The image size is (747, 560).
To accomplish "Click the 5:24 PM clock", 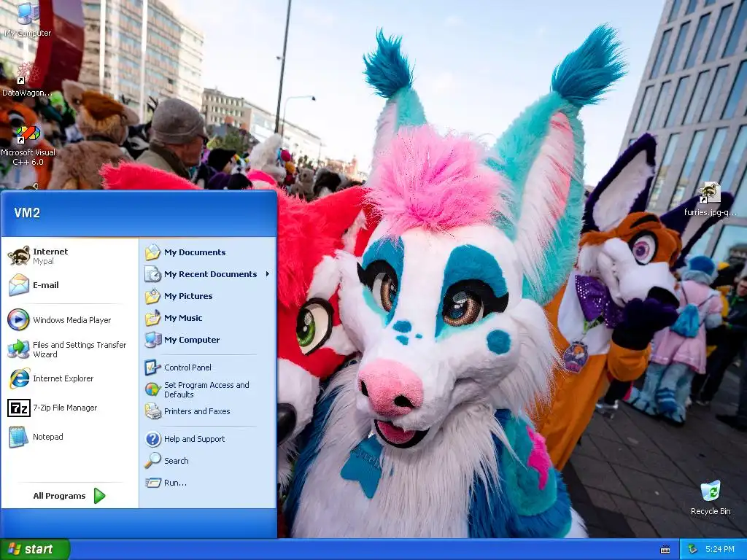I will click(720, 550).
